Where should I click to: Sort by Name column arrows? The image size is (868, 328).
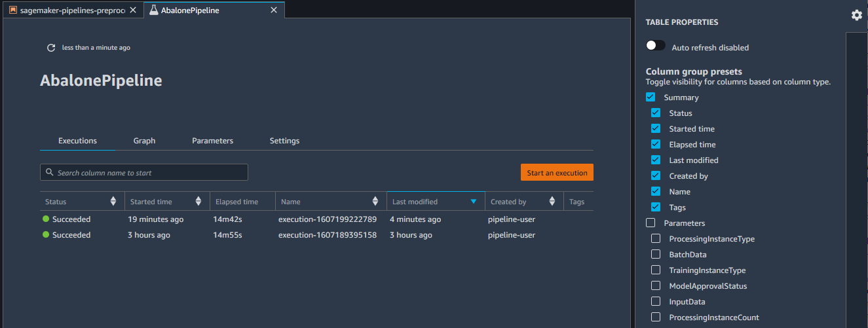[375, 202]
